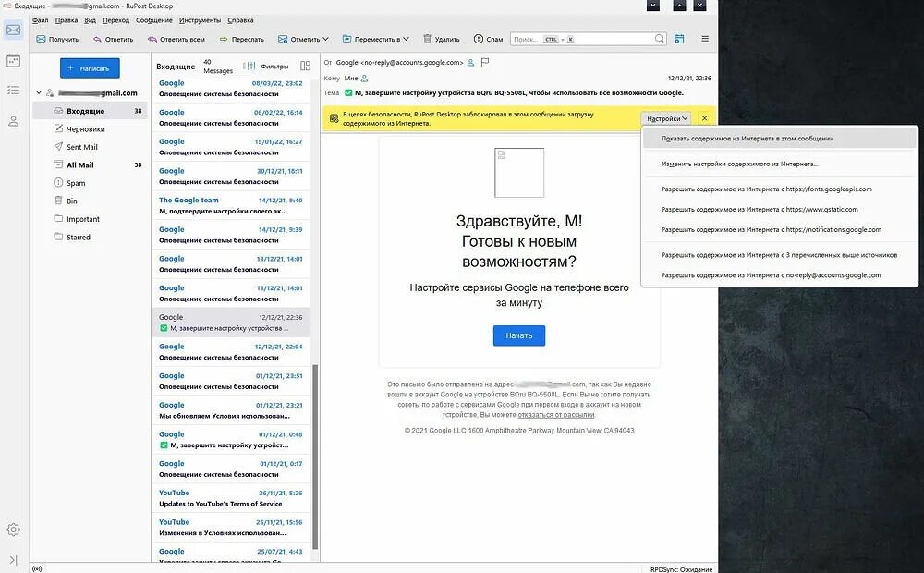
Task: Click Ответить всем toolbar button
Action: 176,39
